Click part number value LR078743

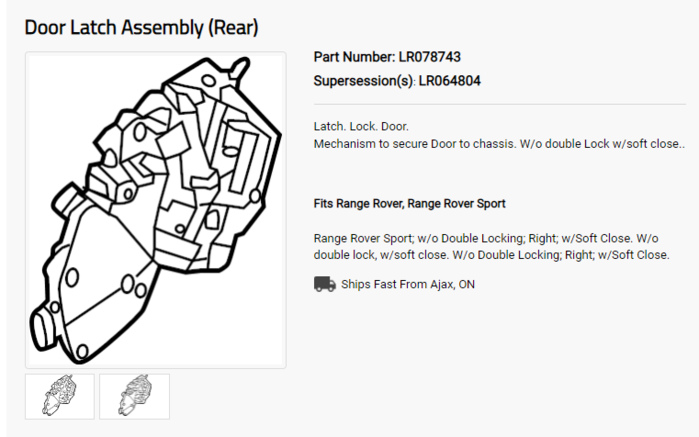(x=429, y=57)
